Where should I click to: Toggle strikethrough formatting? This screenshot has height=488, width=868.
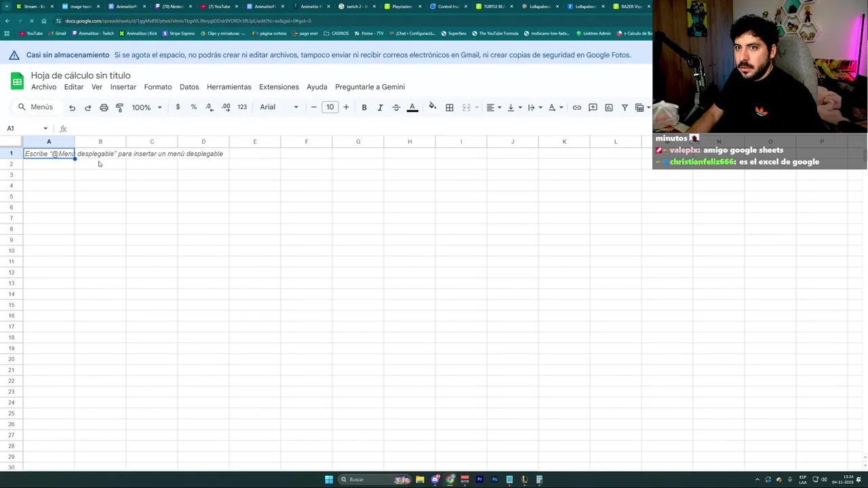click(x=396, y=107)
